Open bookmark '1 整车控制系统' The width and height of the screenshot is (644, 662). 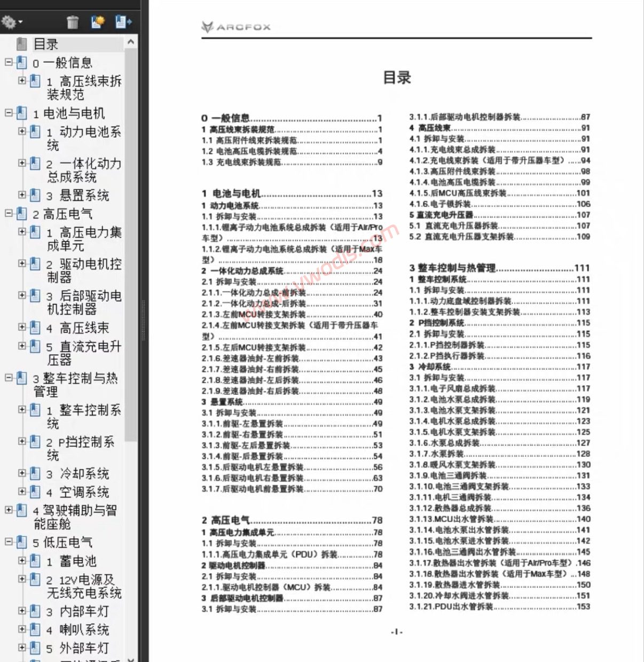click(x=84, y=416)
